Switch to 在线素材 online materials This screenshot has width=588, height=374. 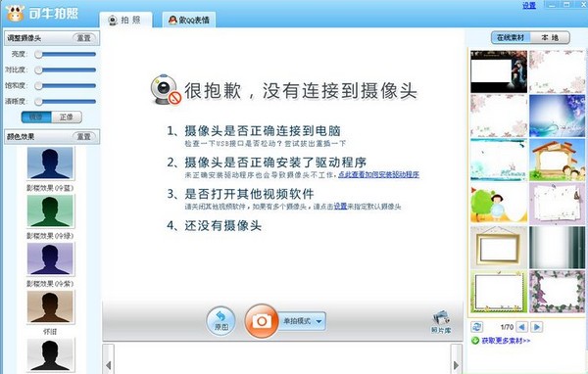(x=511, y=37)
